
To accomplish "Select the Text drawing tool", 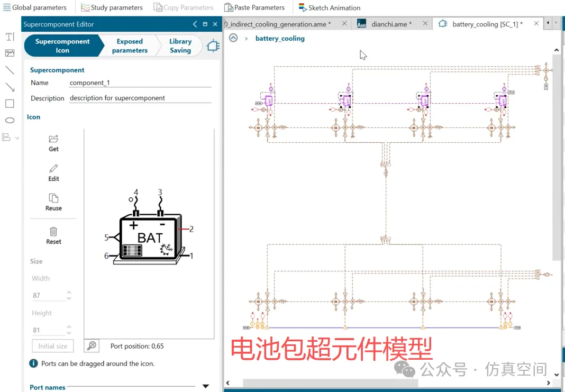I will [10, 37].
